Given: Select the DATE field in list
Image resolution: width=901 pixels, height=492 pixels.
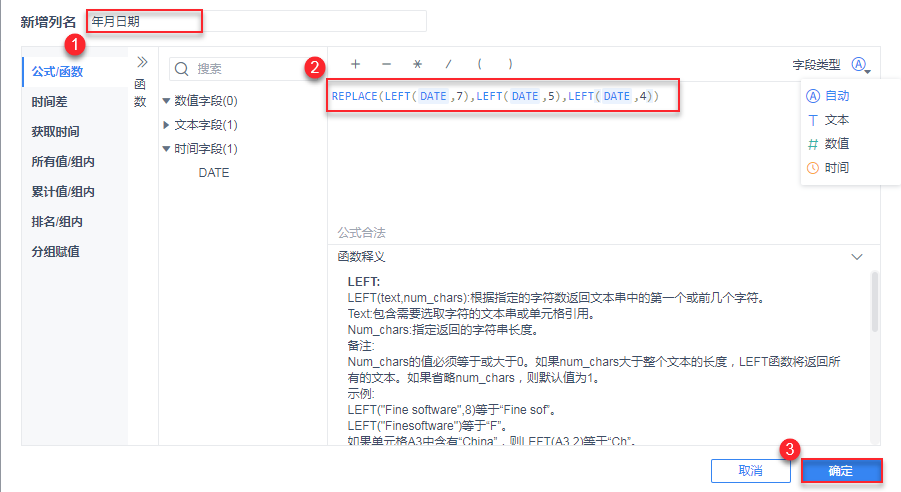Looking at the screenshot, I should pyautogui.click(x=214, y=173).
